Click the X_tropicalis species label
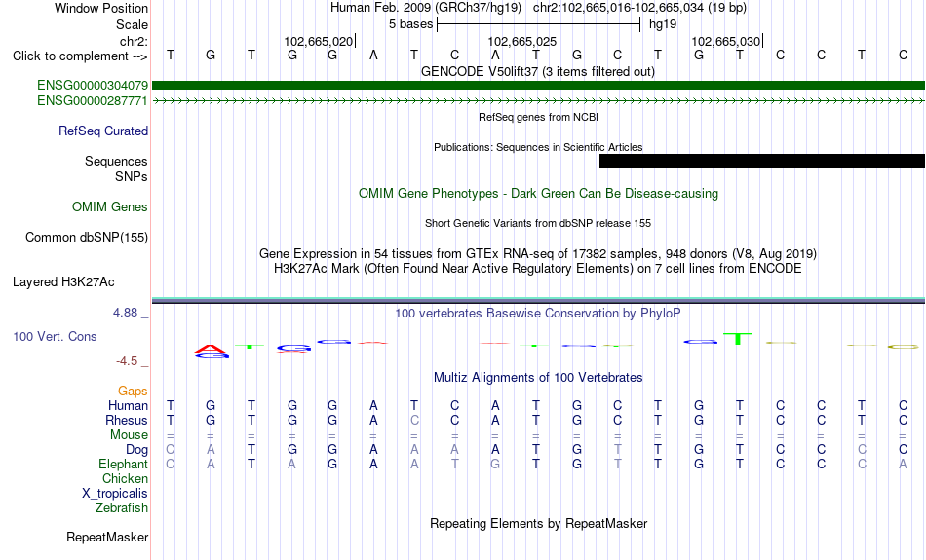 tap(115, 494)
